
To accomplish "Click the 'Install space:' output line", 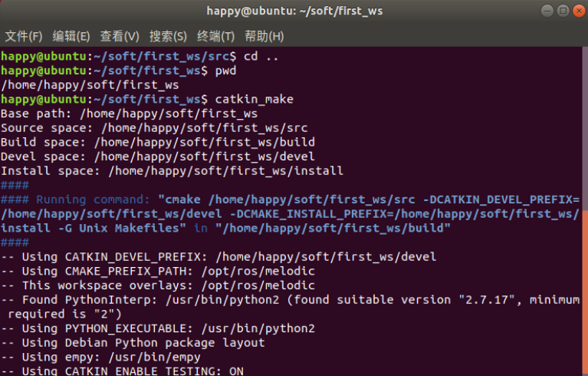I will [x=172, y=171].
